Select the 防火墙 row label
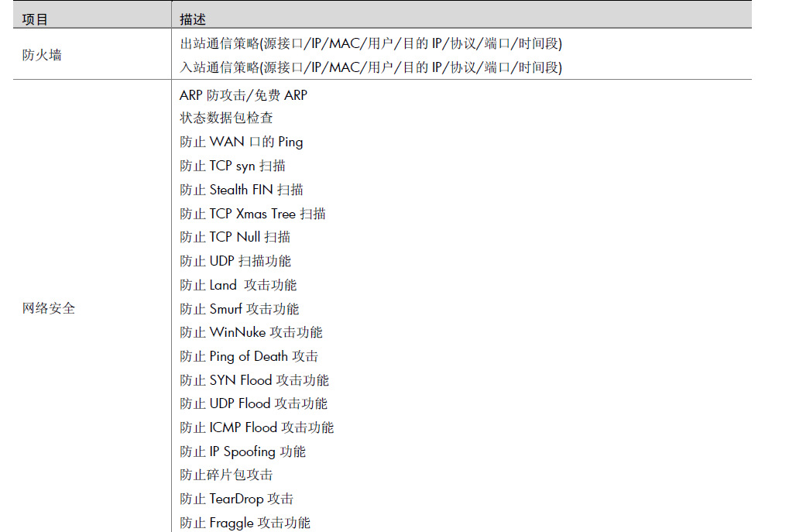This screenshot has height=532, width=789. (42, 55)
